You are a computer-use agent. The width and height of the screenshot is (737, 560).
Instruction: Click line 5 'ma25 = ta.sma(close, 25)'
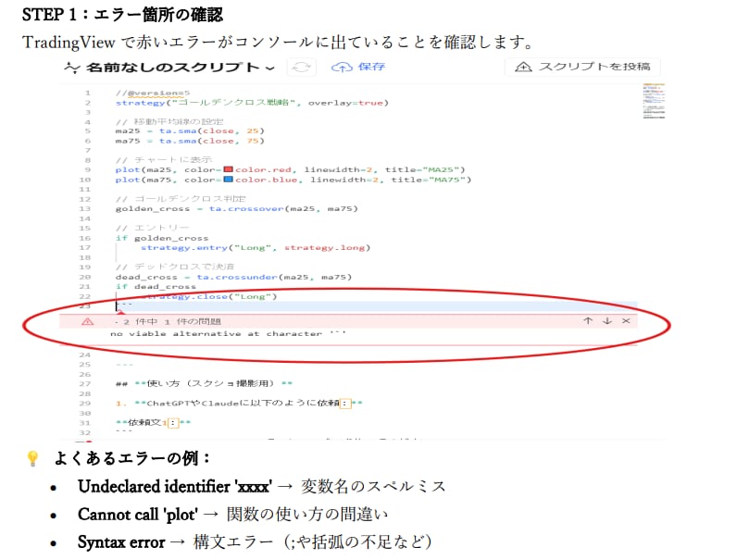pyautogui.click(x=190, y=131)
